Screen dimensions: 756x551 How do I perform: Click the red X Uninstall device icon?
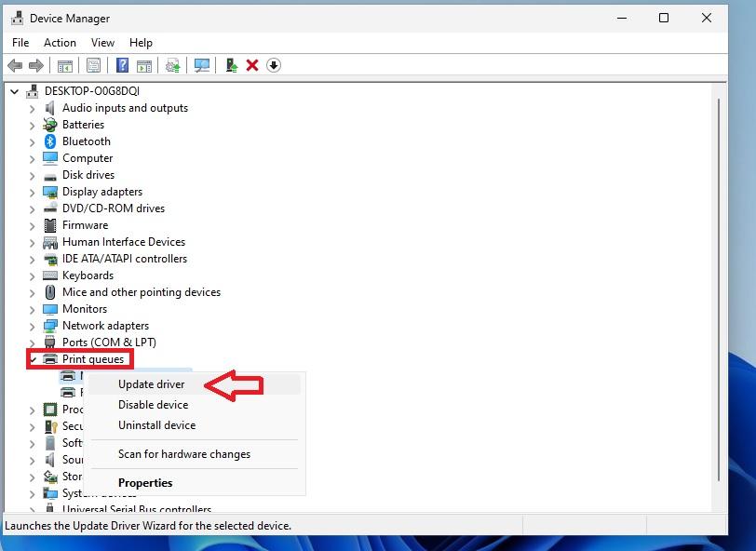[x=252, y=65]
